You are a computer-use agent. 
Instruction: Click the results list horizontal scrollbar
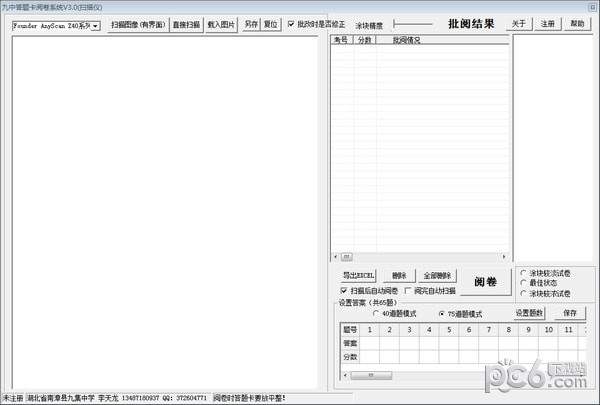pos(420,257)
